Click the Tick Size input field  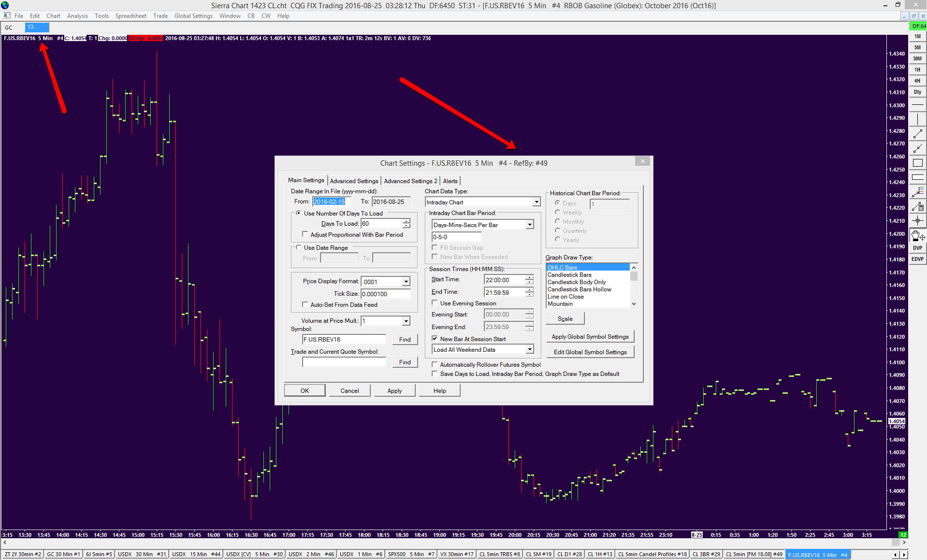pos(385,294)
